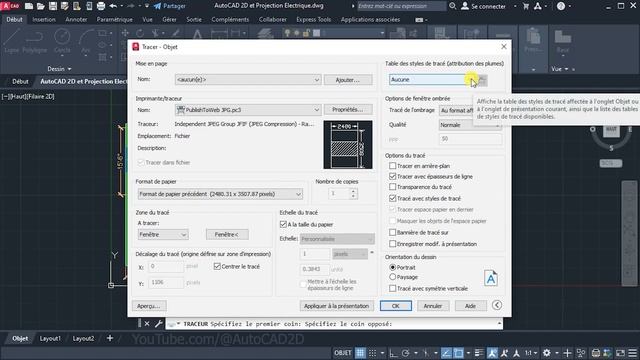The image size is (640, 360).
Task: Select the Portrait orientation radio button
Action: (393, 267)
